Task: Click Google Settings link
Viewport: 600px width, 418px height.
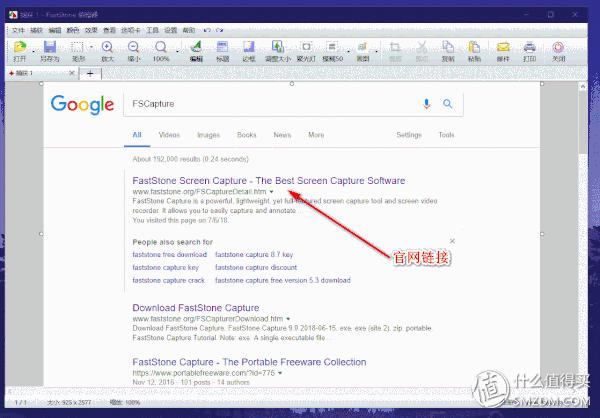Action: coord(409,135)
